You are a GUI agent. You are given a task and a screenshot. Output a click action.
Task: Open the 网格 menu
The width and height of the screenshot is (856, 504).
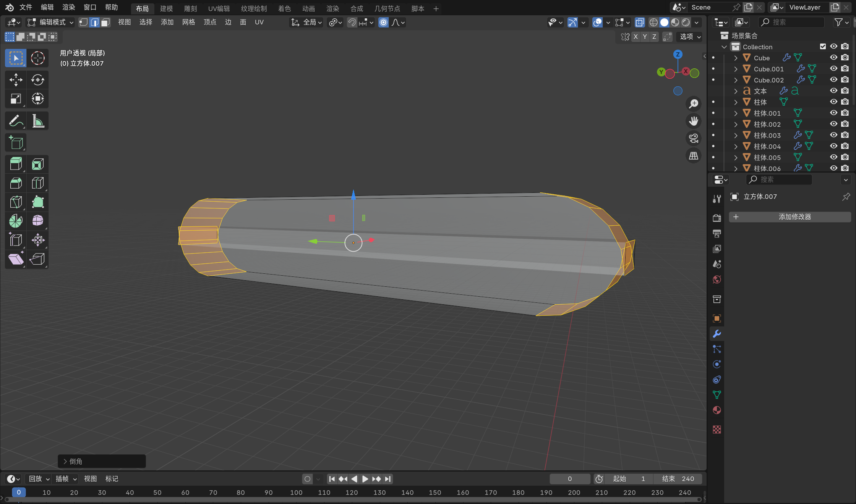click(188, 23)
